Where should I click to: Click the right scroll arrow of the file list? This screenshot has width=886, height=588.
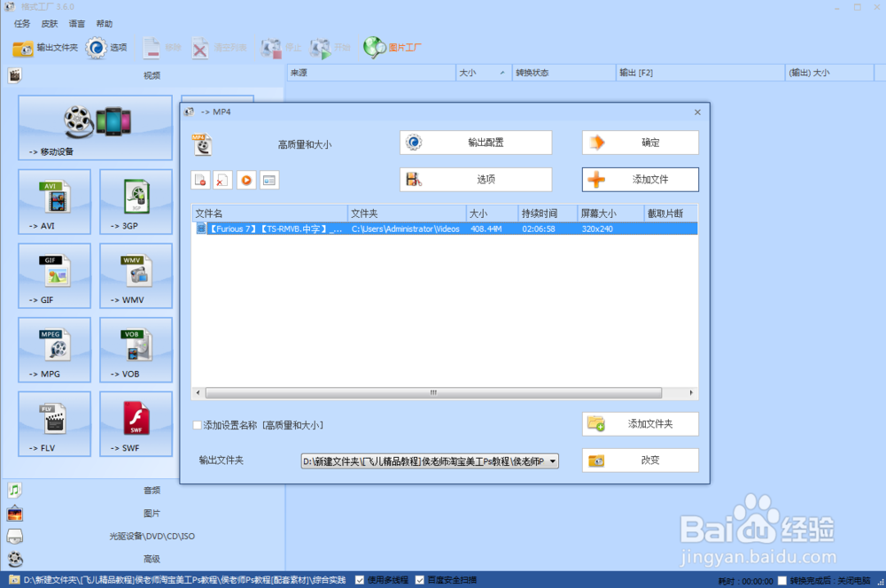pyautogui.click(x=691, y=392)
